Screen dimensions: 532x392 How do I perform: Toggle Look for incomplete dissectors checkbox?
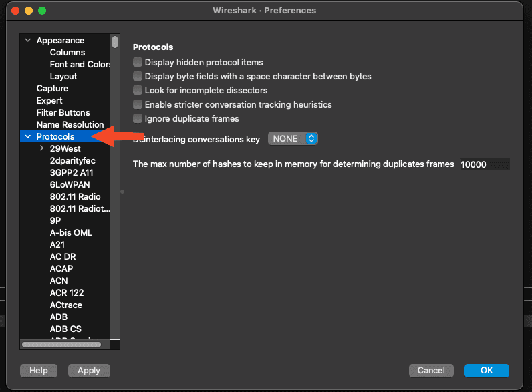[x=138, y=90]
